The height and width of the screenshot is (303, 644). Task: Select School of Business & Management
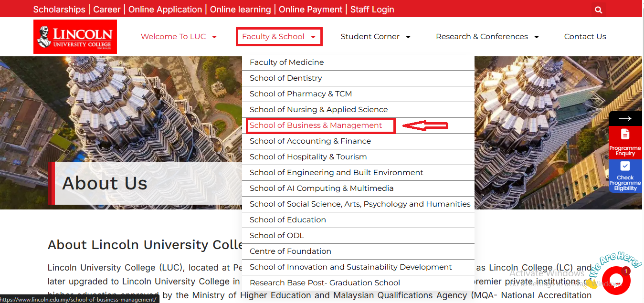pyautogui.click(x=316, y=125)
